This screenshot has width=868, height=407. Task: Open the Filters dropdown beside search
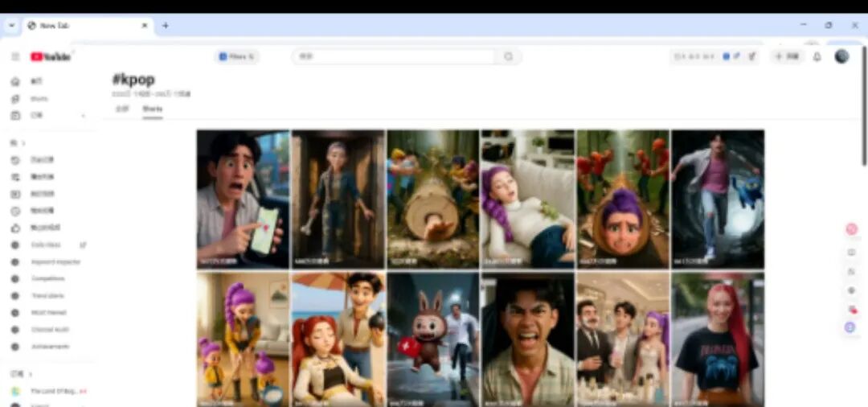(237, 56)
